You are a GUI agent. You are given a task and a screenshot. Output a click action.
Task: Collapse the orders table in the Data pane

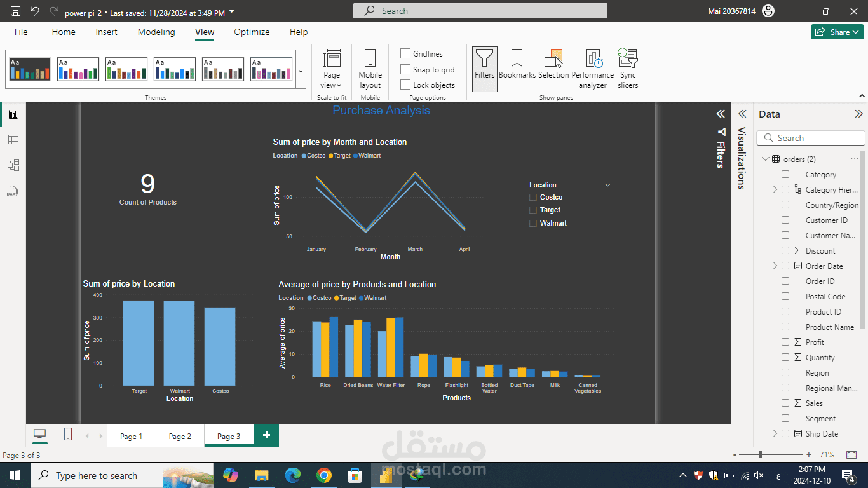[x=765, y=159]
